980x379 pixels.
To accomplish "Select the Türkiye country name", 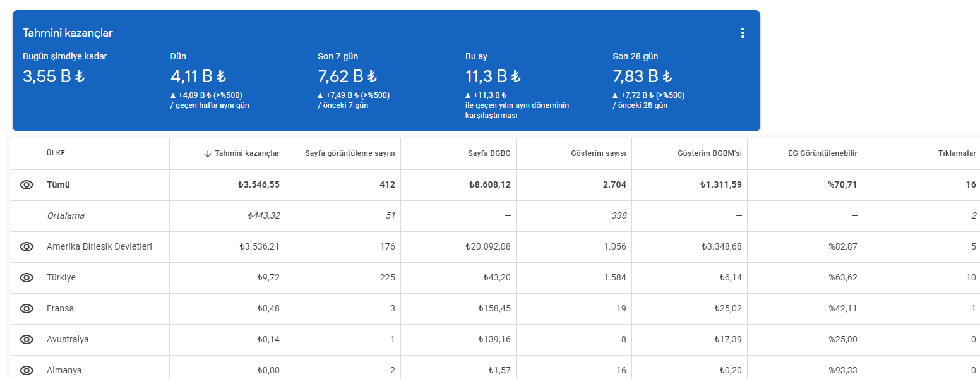I will click(61, 277).
